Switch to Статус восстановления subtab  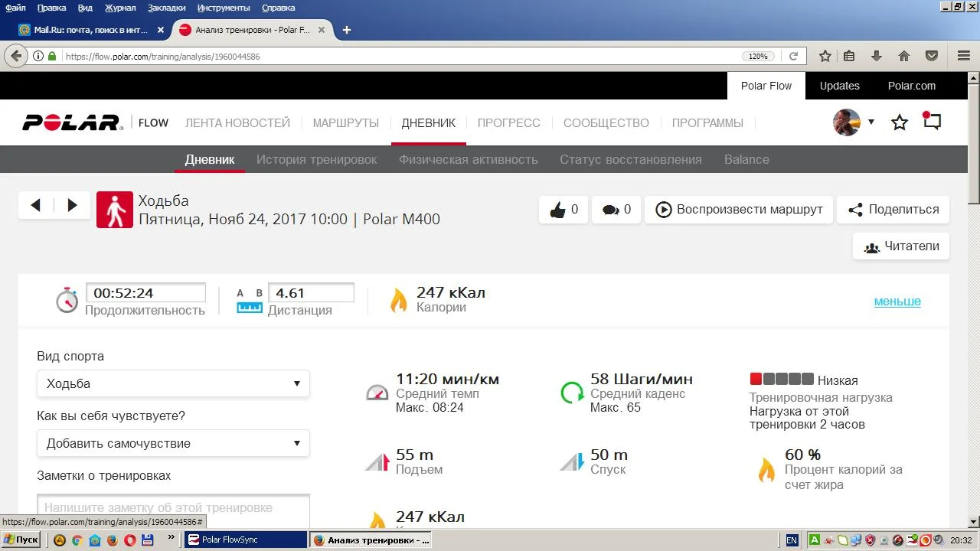point(631,159)
